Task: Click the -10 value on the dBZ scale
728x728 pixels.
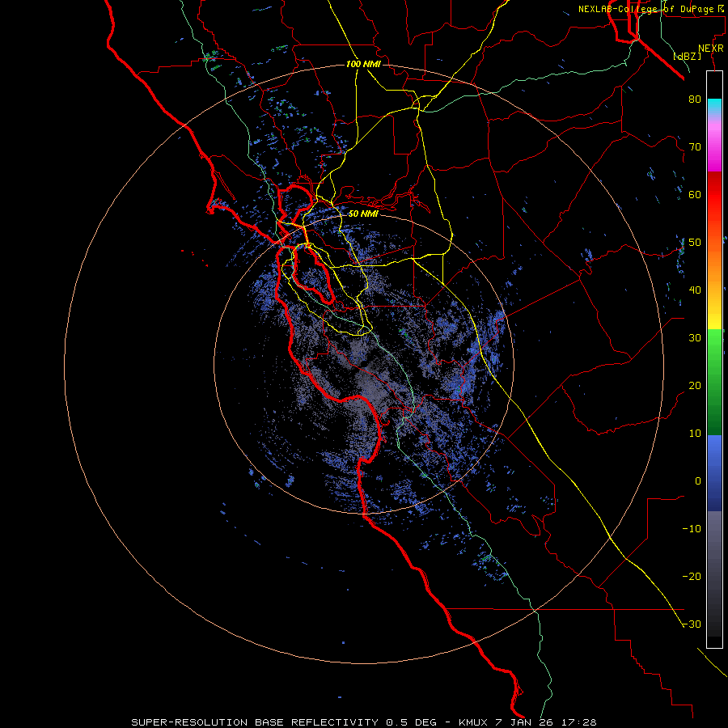Action: pyautogui.click(x=692, y=529)
